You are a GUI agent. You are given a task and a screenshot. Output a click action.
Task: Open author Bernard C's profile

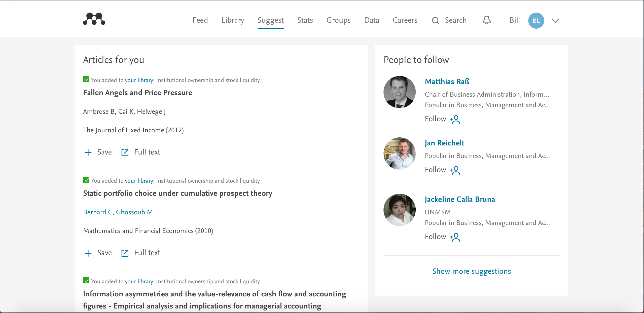tap(97, 212)
